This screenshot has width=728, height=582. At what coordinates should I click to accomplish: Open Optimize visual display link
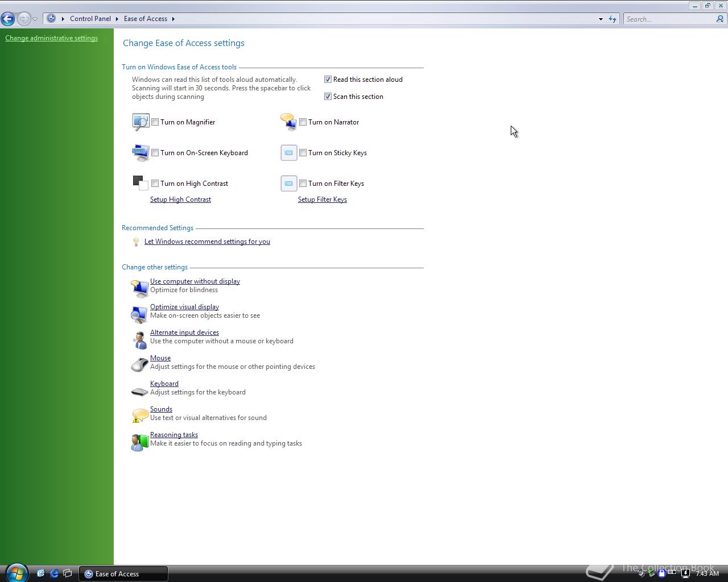(x=184, y=307)
